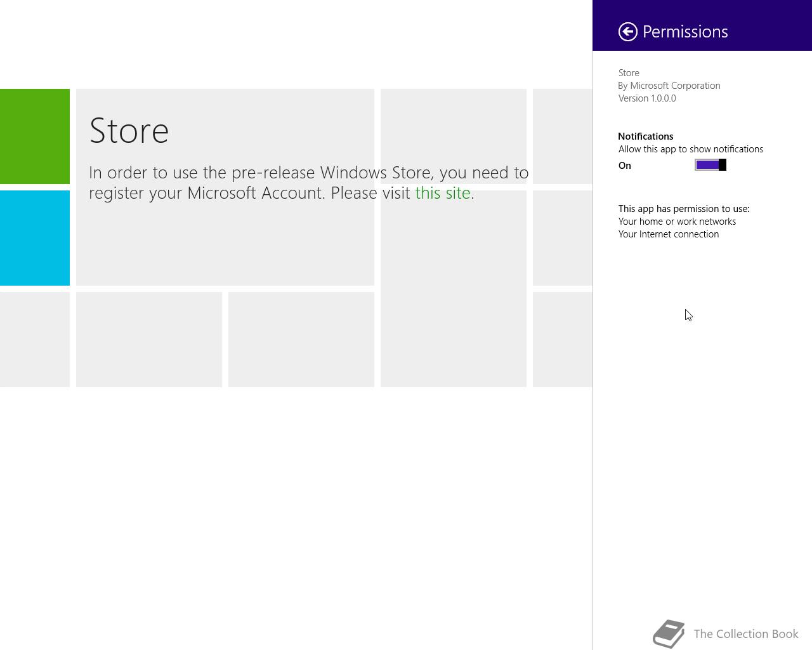Image resolution: width=812 pixels, height=650 pixels.
Task: Click "Your home or work networks" permission
Action: click(677, 222)
